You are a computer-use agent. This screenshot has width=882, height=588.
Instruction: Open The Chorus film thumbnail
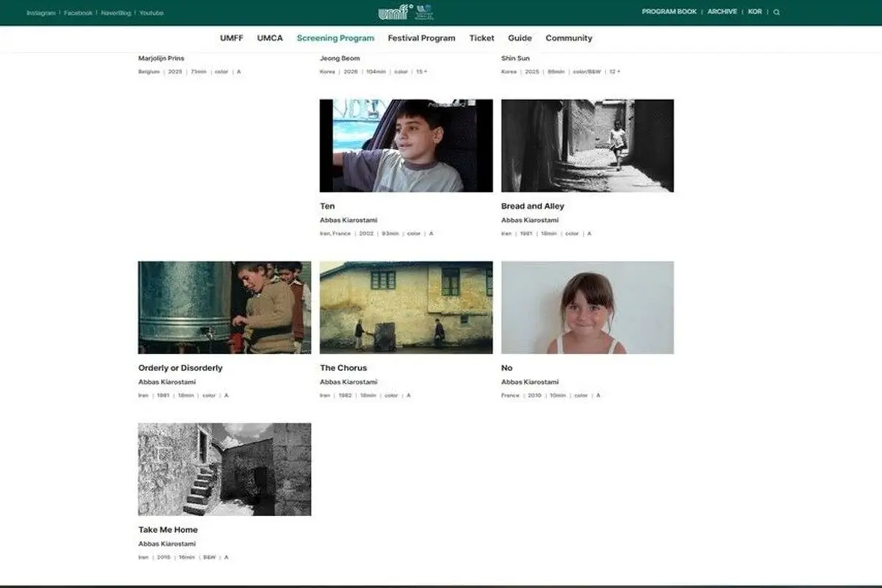point(406,307)
